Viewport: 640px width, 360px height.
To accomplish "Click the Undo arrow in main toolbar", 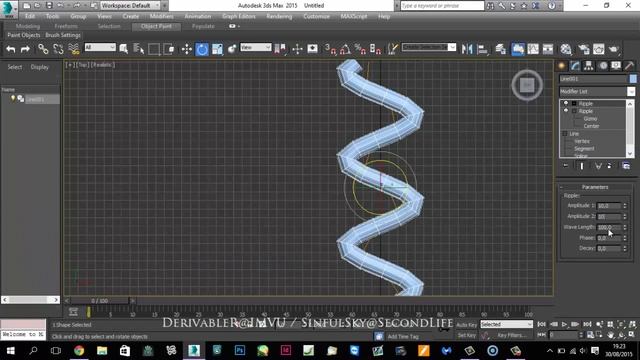I will point(11,49).
